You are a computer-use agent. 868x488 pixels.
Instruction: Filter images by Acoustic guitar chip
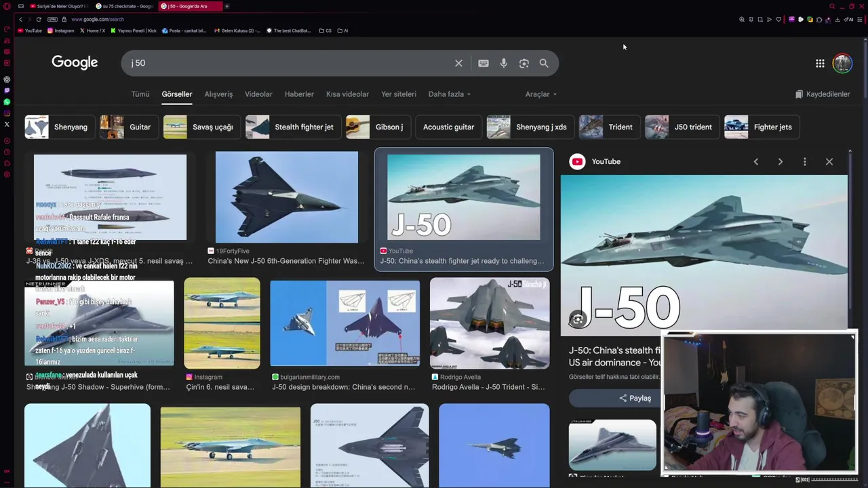tap(448, 127)
